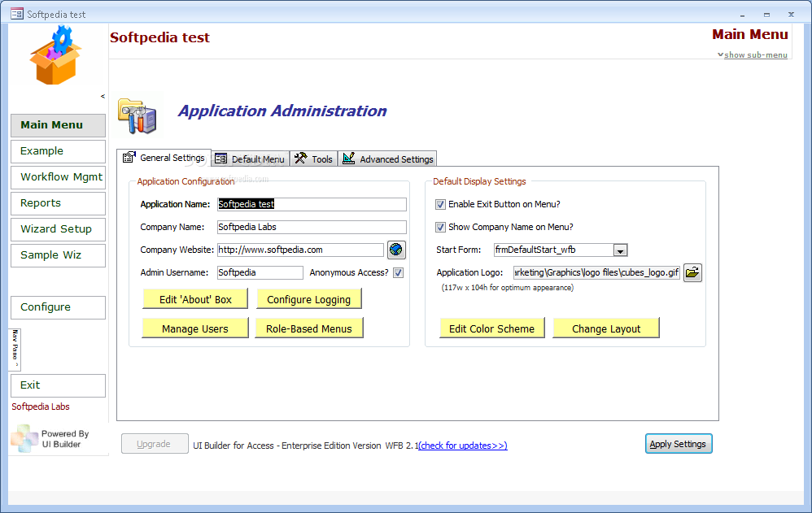Click Edit Color Scheme button

pos(492,328)
